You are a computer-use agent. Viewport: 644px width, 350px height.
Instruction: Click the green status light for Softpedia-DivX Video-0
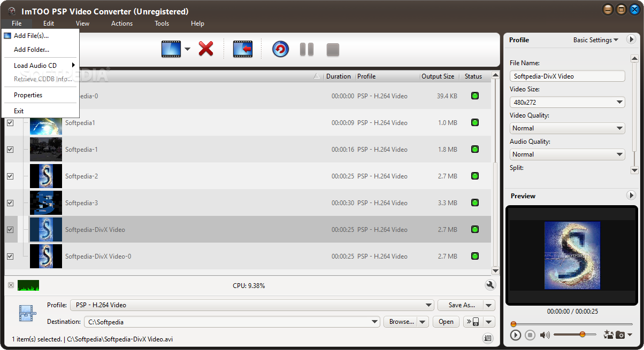[474, 256]
